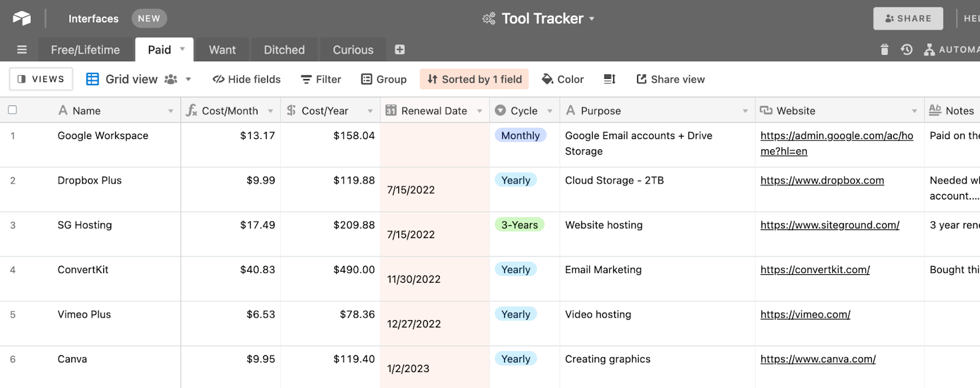Open the Cost/Year column dropdown
The width and height of the screenshot is (980, 388).
370,111
